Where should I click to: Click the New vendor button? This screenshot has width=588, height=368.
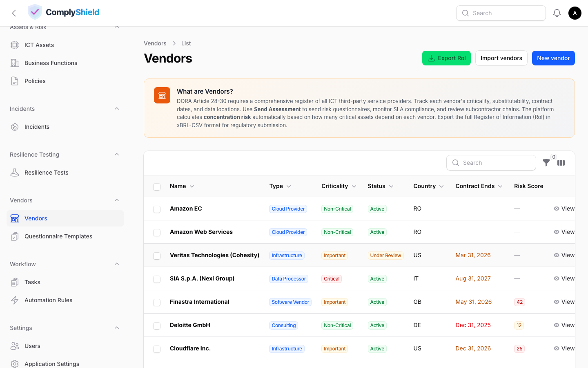tap(553, 58)
